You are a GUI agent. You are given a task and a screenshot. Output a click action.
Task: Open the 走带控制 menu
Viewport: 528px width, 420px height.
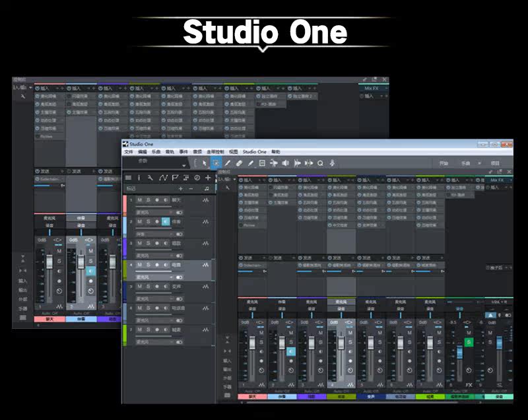pyautogui.click(x=215, y=152)
